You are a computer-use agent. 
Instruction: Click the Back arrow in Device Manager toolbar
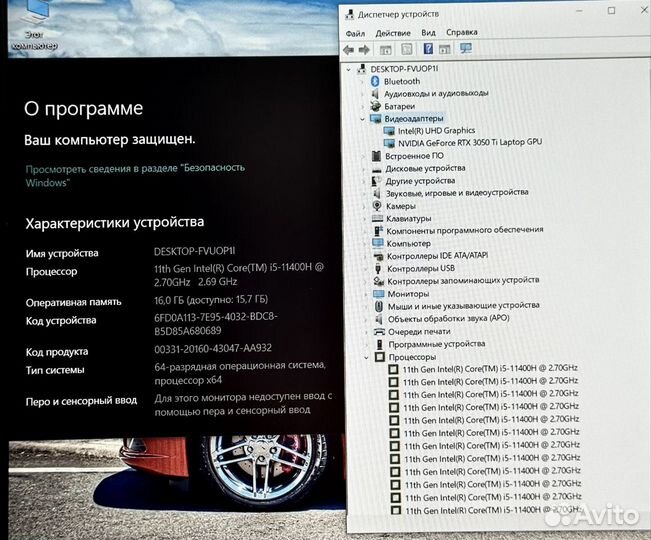[348, 50]
